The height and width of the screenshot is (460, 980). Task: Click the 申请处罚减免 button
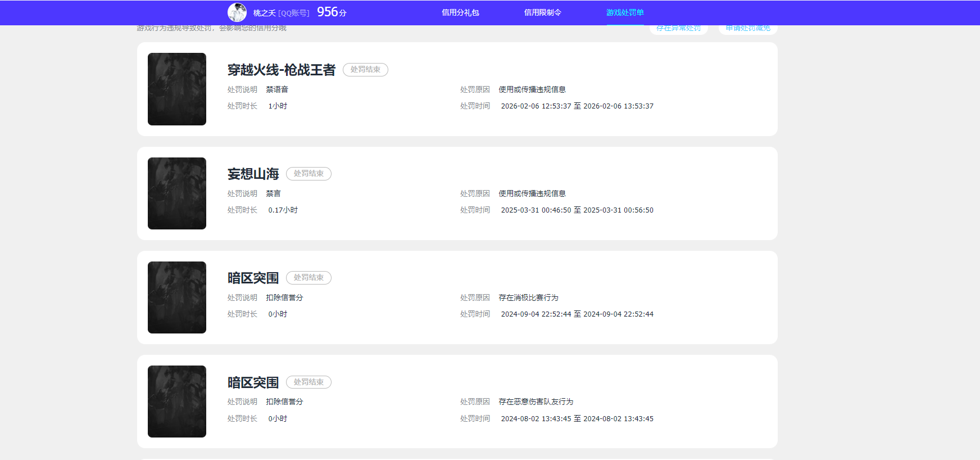point(748,29)
